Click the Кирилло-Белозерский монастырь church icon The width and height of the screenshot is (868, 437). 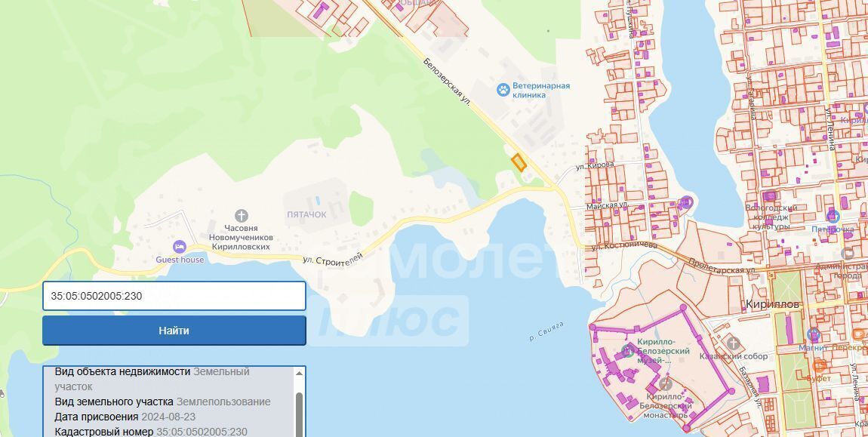666,384
